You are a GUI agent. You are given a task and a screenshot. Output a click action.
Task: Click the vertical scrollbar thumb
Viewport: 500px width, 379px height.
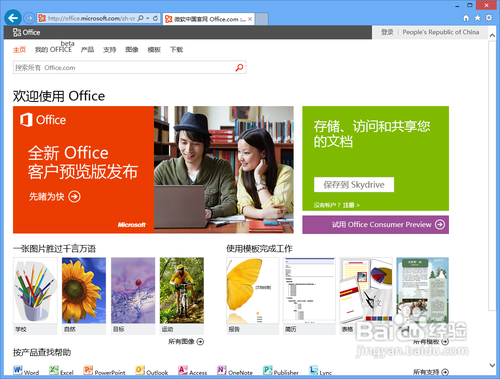click(x=492, y=176)
